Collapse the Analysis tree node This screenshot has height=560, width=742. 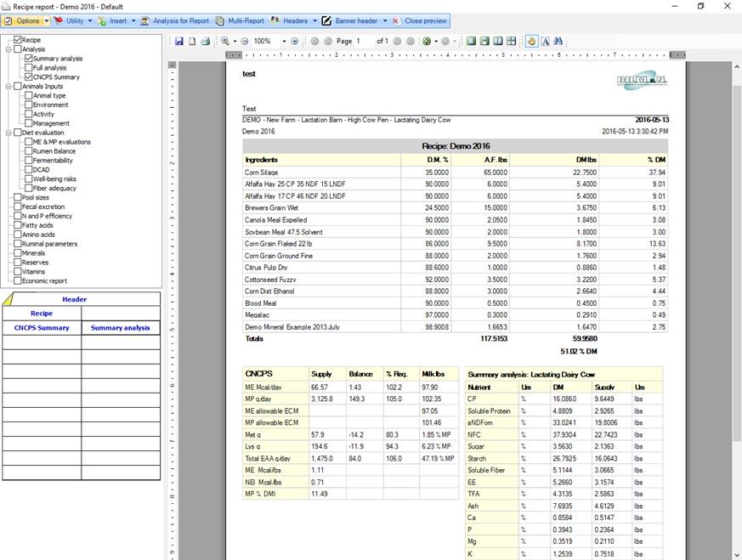pyautogui.click(x=8, y=49)
